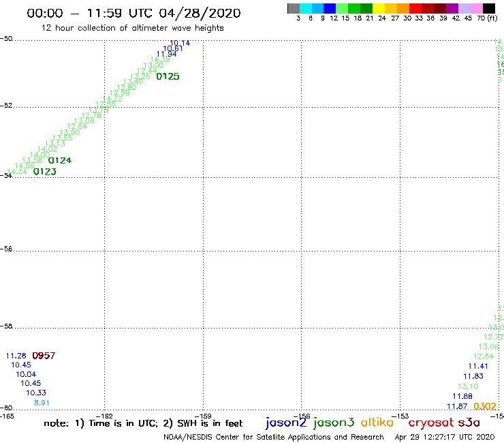The width and height of the screenshot is (504, 443).
Task: Click the bright red swatch in legend
Action: 415,8
